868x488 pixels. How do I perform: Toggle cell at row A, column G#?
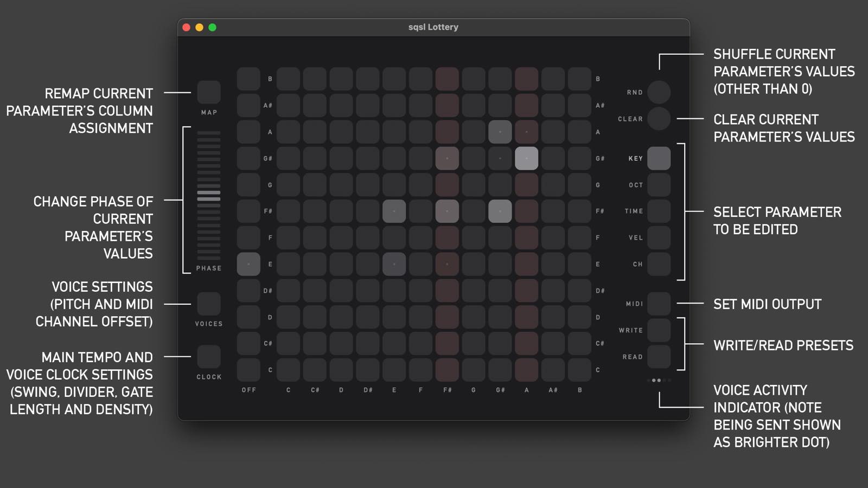[x=500, y=132]
